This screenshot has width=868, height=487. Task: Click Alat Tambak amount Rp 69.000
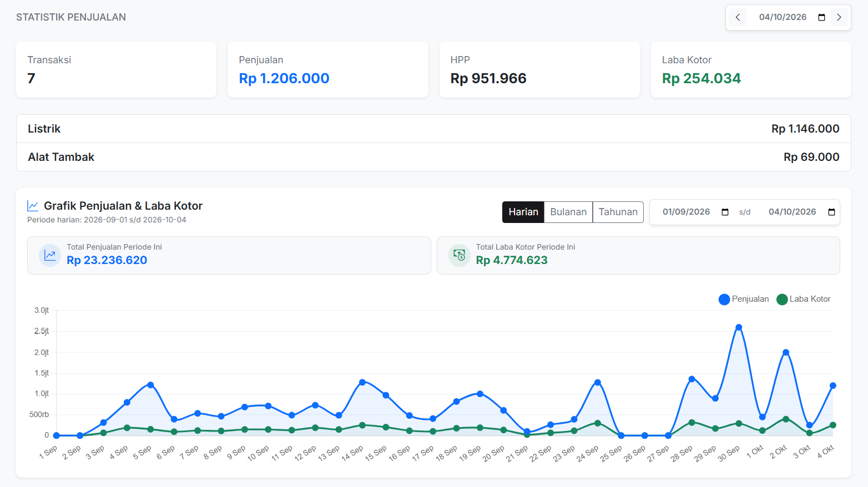tap(811, 157)
